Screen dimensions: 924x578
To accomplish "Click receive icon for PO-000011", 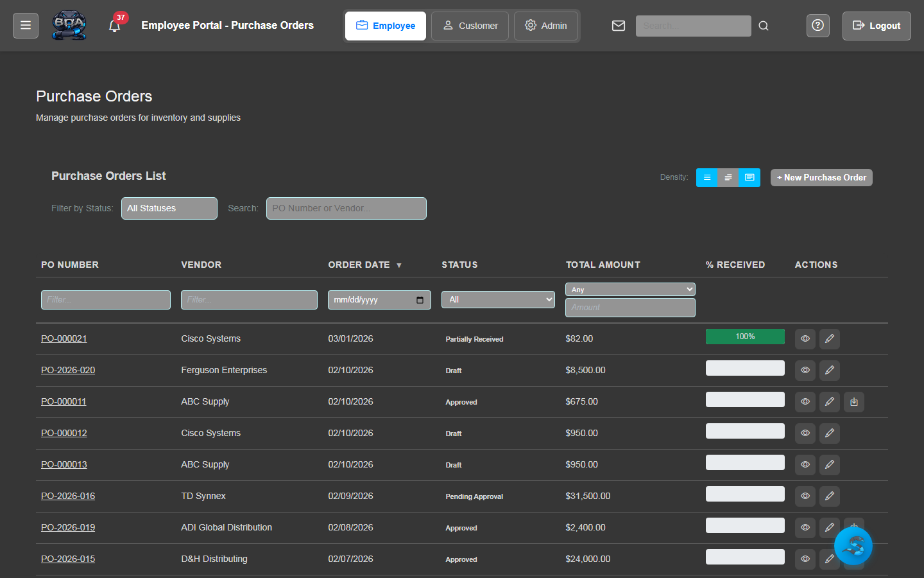I will (853, 402).
